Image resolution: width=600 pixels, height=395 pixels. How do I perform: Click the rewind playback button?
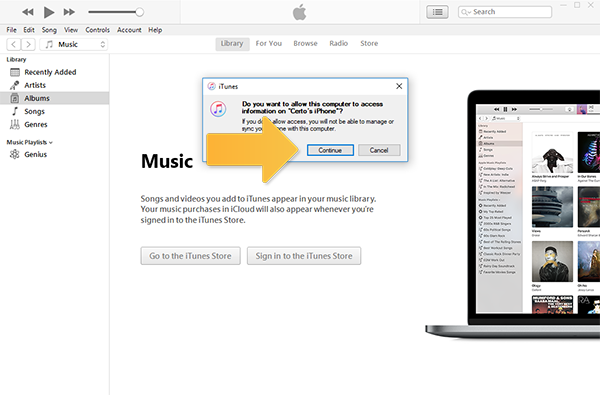coord(28,12)
